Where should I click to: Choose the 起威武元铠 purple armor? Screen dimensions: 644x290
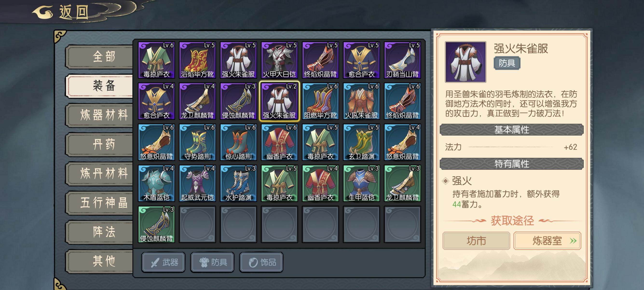point(197,183)
